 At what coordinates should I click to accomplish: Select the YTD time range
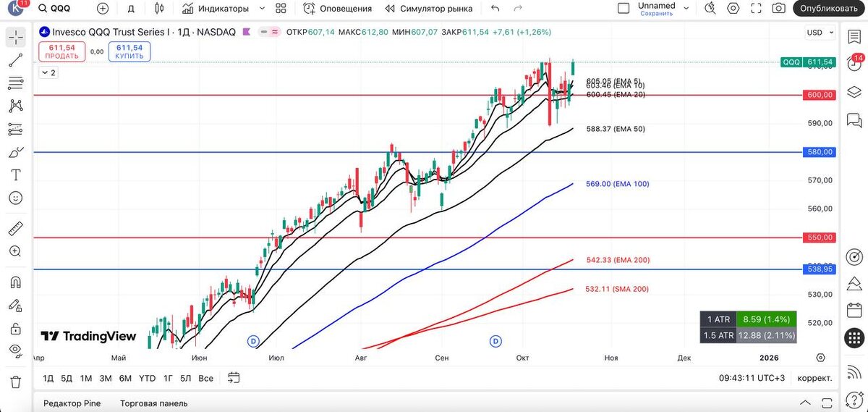click(147, 378)
